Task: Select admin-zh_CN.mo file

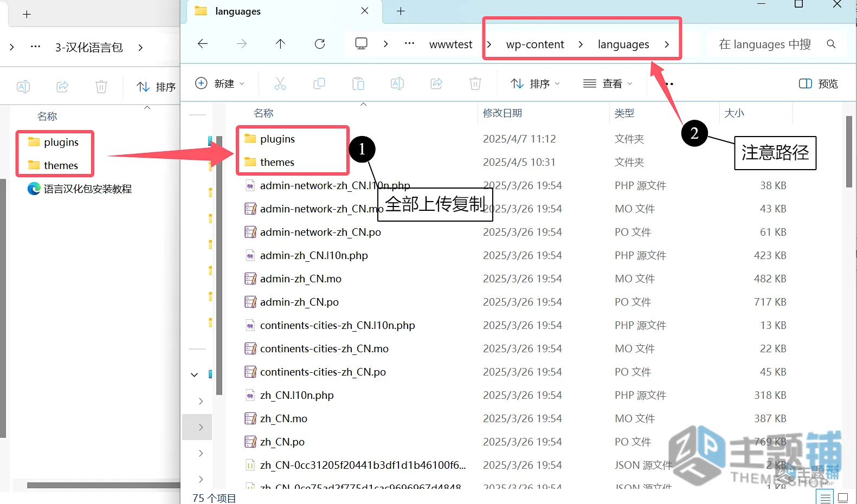Action: coord(293,279)
